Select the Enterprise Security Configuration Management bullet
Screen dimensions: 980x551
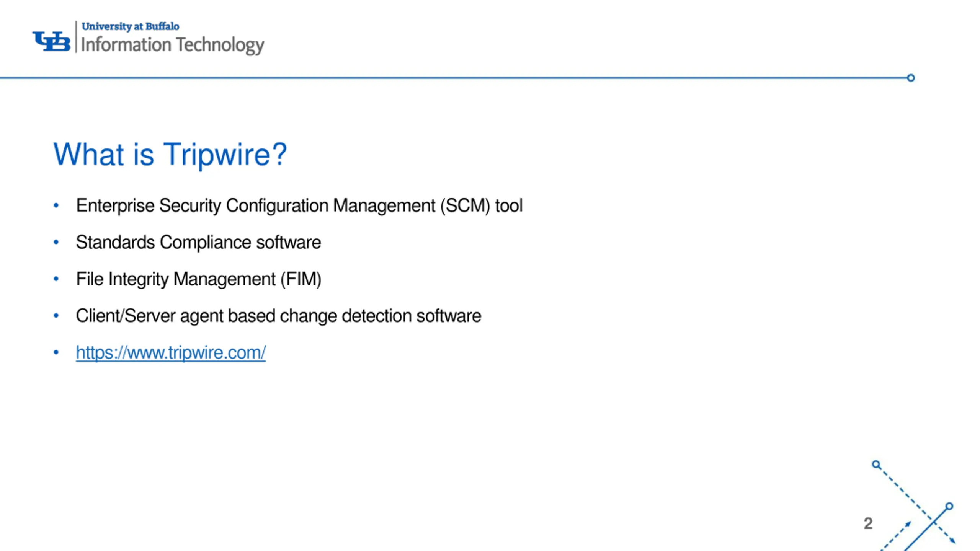pos(299,206)
